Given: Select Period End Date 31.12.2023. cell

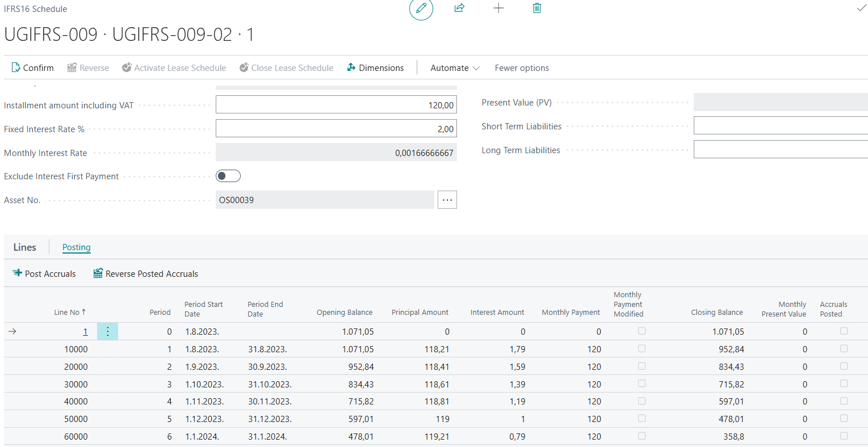Looking at the screenshot, I should (x=270, y=419).
